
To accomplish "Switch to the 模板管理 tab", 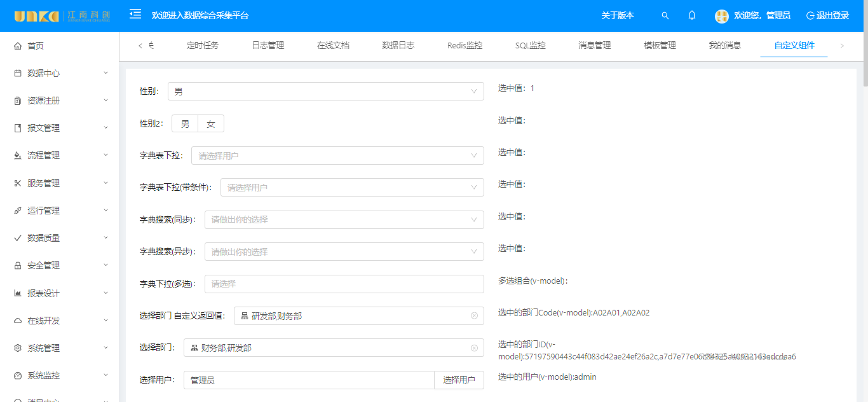I will coord(660,46).
